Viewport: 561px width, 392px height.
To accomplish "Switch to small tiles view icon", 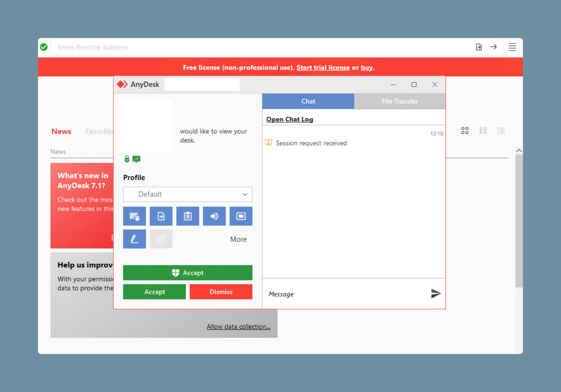I will pyautogui.click(x=483, y=131).
